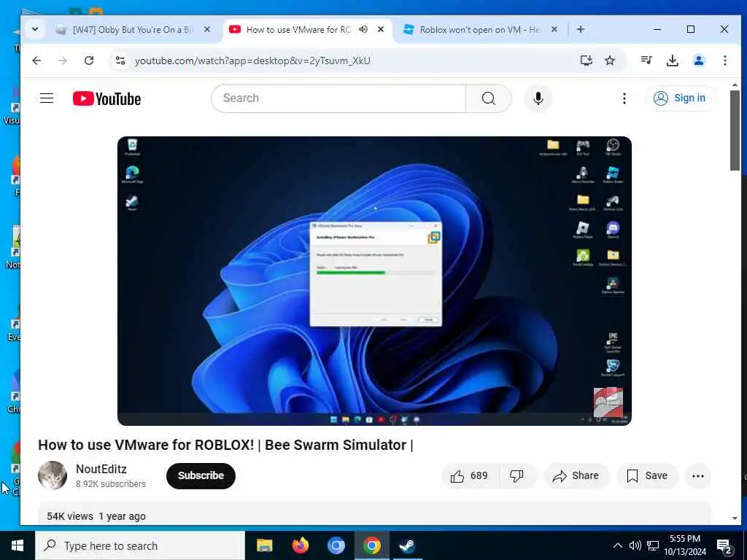747x560 pixels.
Task: Click the page vertical scrollbar thumb
Action: click(x=735, y=130)
